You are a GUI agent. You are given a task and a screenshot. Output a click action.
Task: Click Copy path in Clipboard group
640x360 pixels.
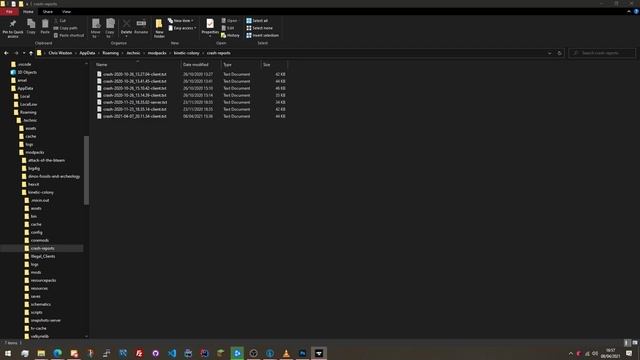point(65,28)
